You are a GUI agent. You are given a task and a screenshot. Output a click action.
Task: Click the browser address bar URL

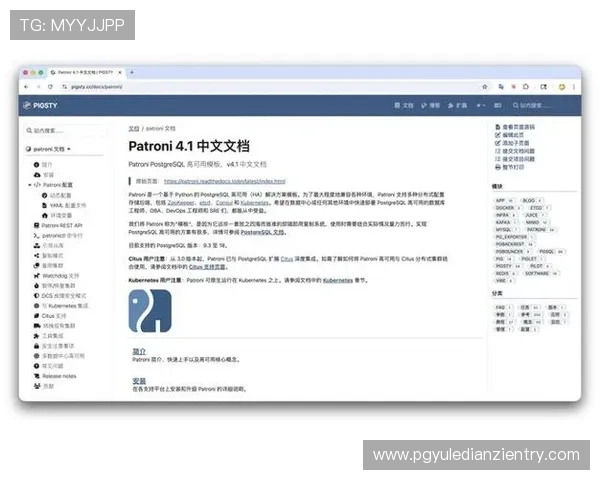tap(97, 87)
